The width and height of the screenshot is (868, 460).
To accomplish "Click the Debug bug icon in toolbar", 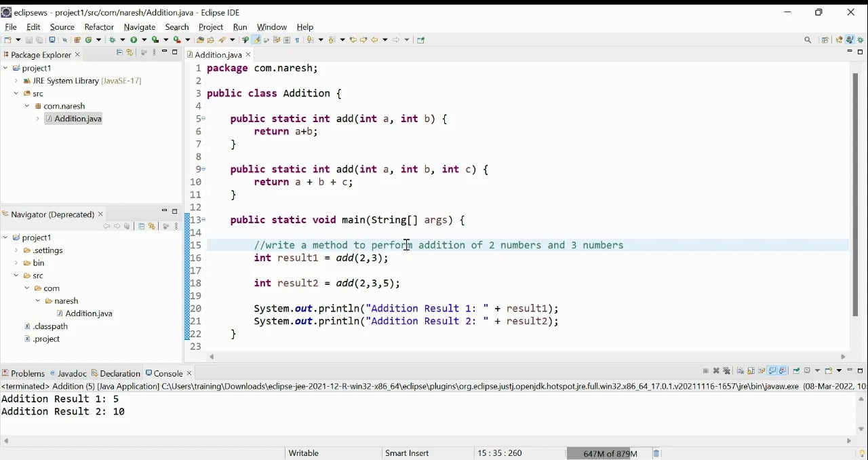I will (x=112, y=40).
